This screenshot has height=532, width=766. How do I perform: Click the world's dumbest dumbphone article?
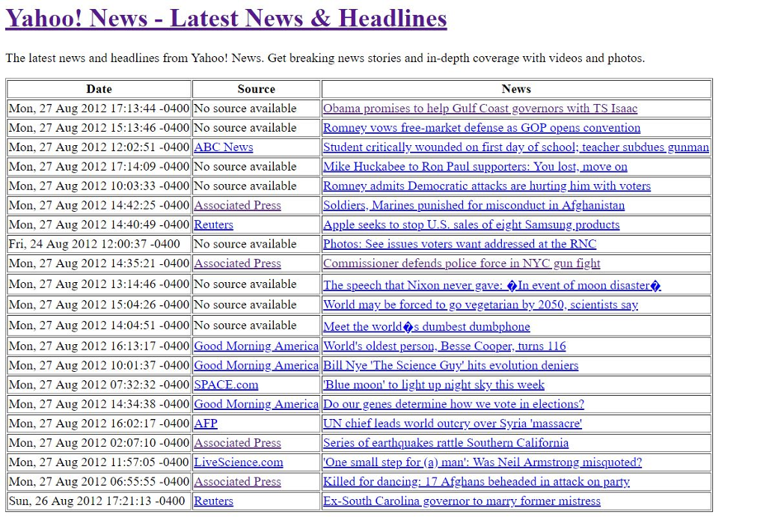(x=426, y=326)
